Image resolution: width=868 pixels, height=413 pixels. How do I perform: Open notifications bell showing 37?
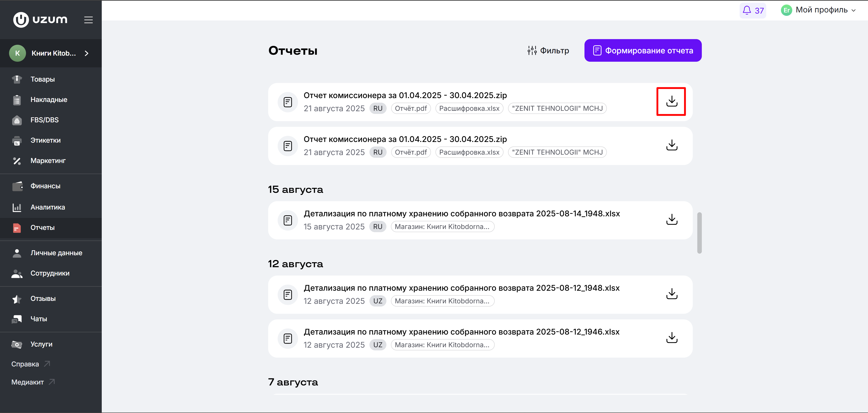coord(753,10)
